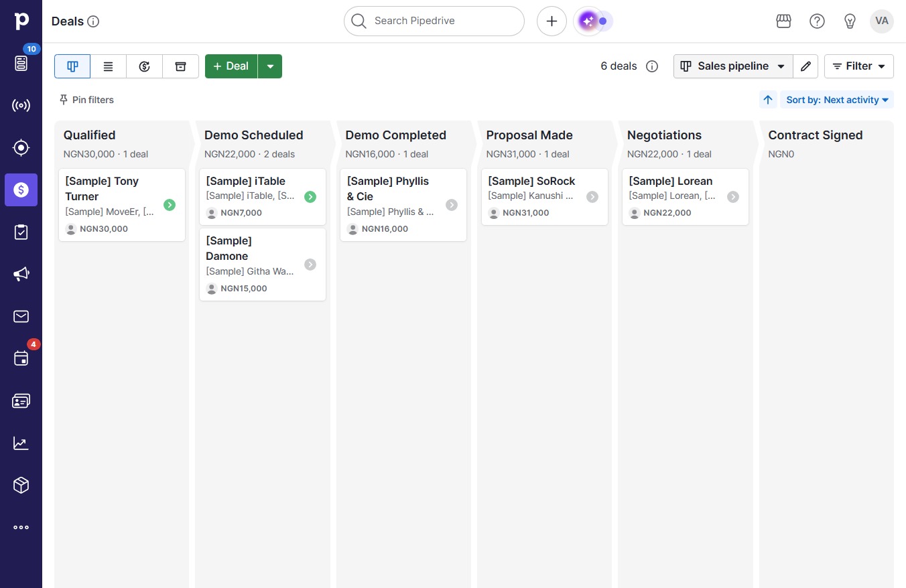
Task: Open the Pulse radar icon in sidebar
Action: tap(21, 105)
